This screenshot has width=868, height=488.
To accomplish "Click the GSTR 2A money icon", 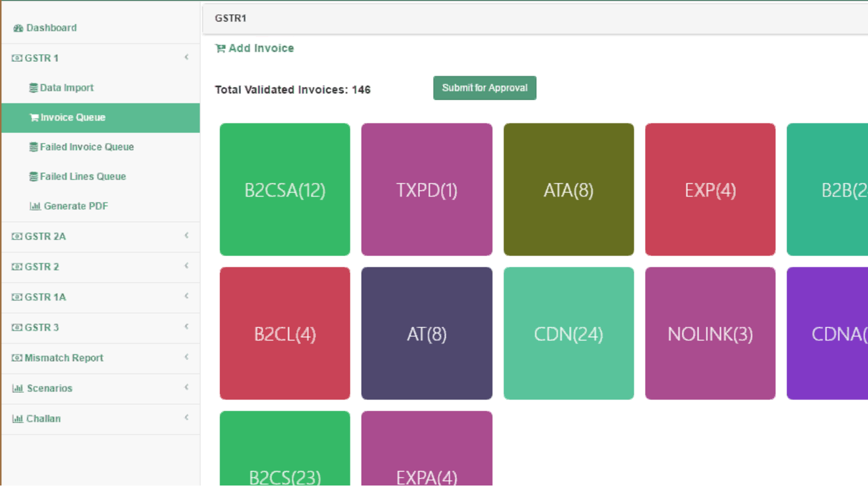I will pyautogui.click(x=17, y=236).
